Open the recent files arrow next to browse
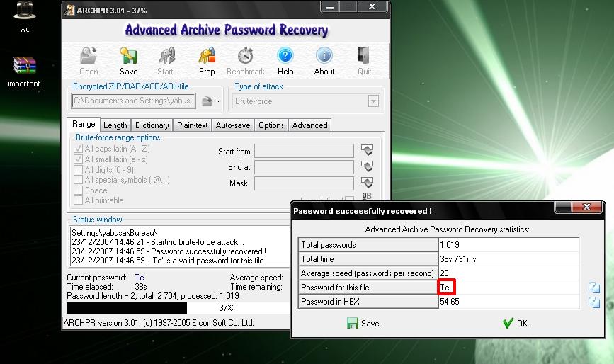This screenshot has height=364, width=614. point(218,101)
